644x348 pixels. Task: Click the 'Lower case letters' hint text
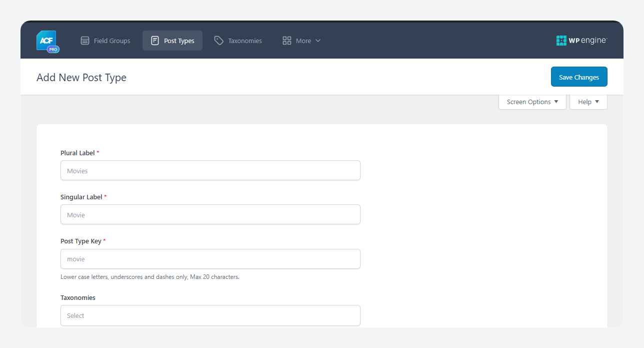[150, 277]
